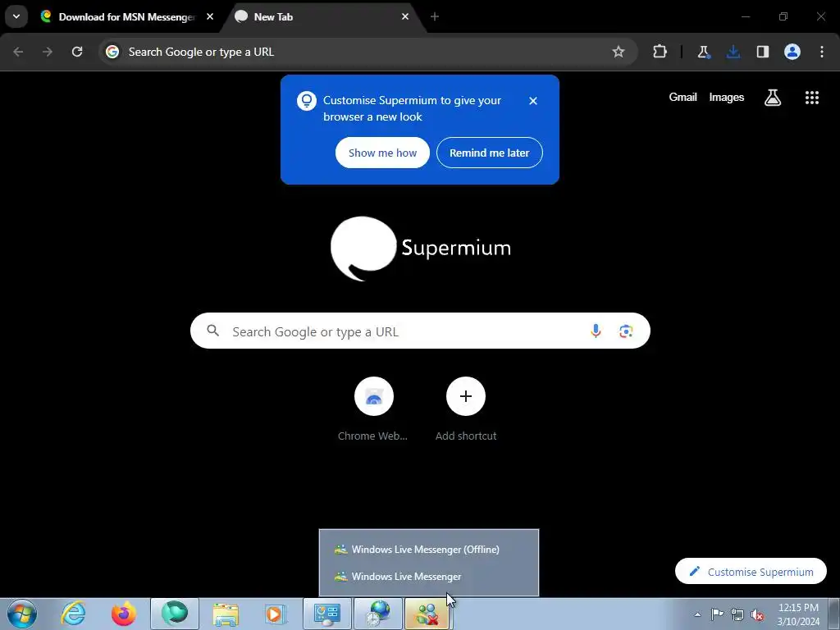Viewport: 840px width, 630px height.
Task: Open the tab search dropdown arrow
Action: pyautogui.click(x=16, y=16)
